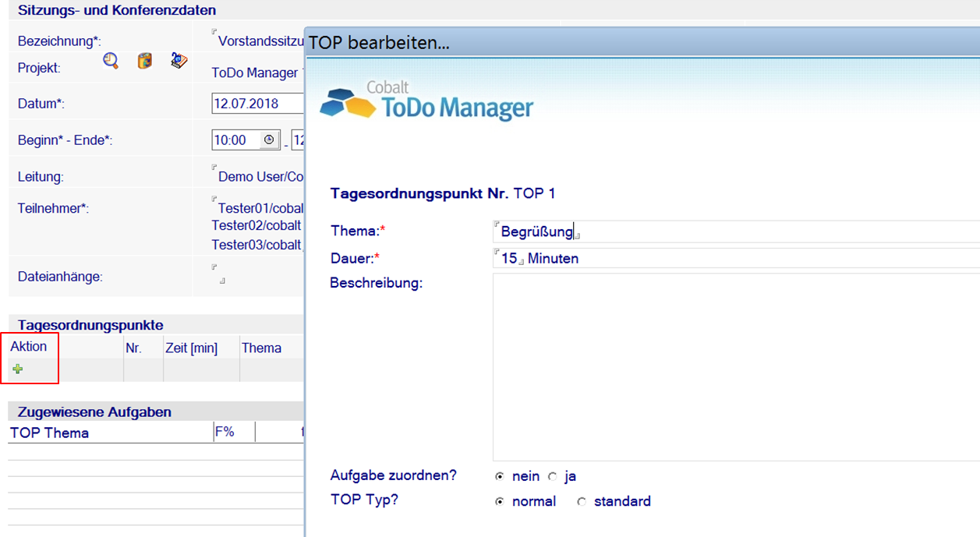Click the Beginn time field 10:00
This screenshot has height=537, width=980.
(234, 140)
